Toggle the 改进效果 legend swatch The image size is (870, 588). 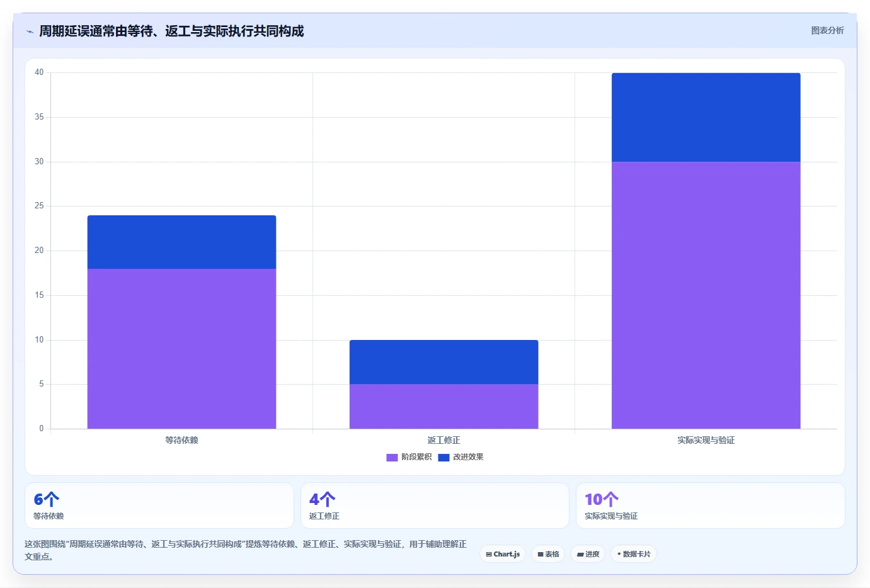tap(444, 458)
